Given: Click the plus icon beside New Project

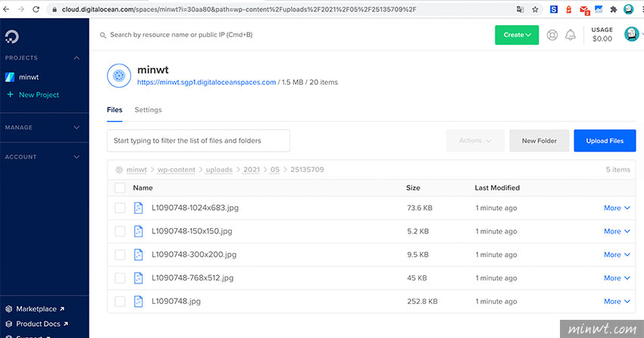Looking at the screenshot, I should pyautogui.click(x=11, y=95).
